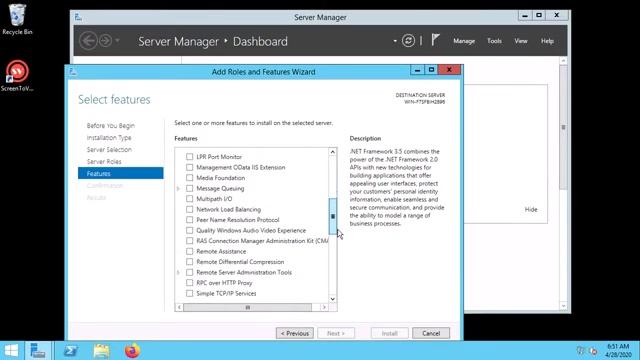Open the ScreenToV... desktop shortcut
Viewport: 640px width, 360px height.
click(17, 76)
